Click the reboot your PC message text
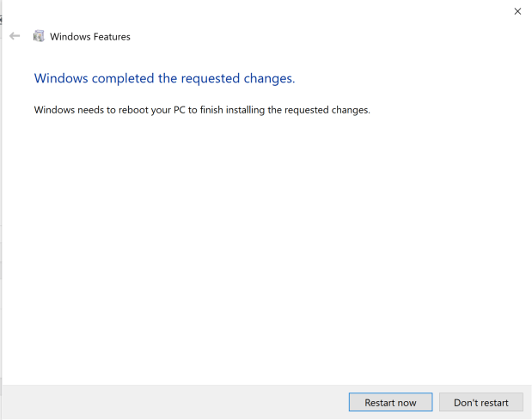 point(202,110)
